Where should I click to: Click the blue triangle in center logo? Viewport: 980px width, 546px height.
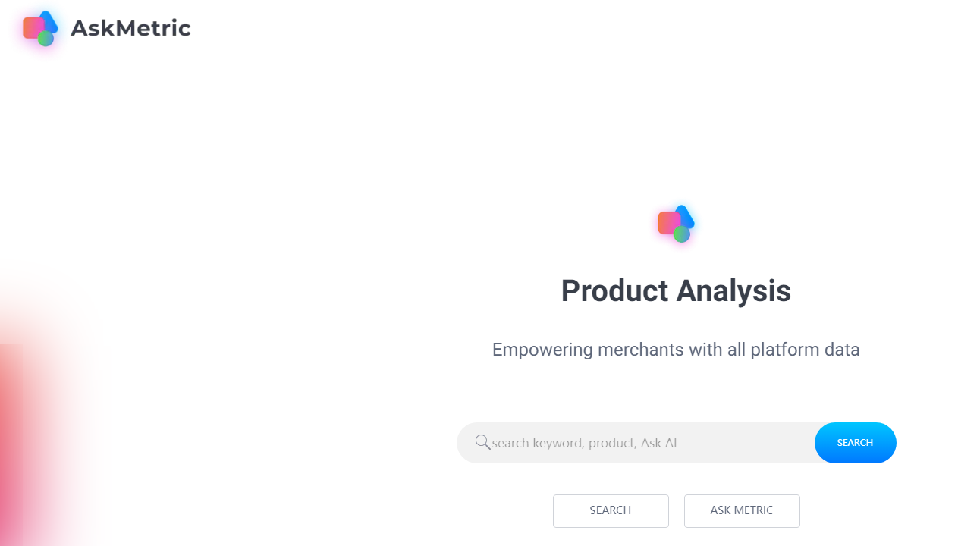click(x=684, y=215)
